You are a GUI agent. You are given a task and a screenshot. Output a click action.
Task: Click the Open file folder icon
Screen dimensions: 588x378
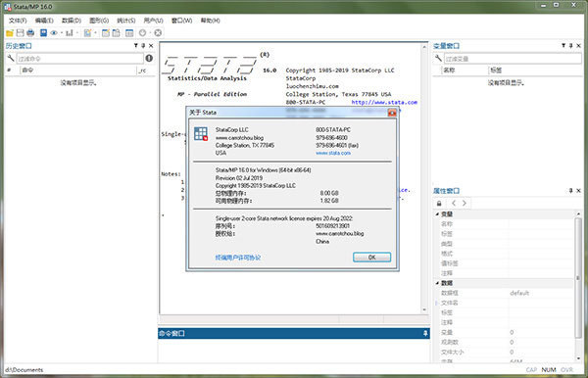click(10, 33)
